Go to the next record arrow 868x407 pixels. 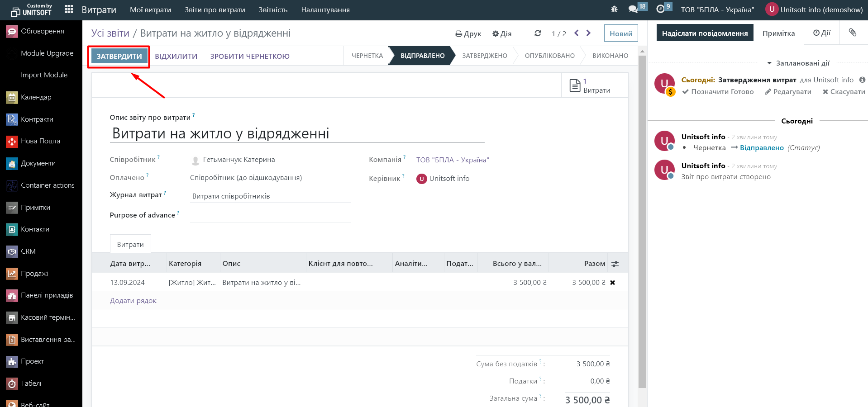click(588, 33)
